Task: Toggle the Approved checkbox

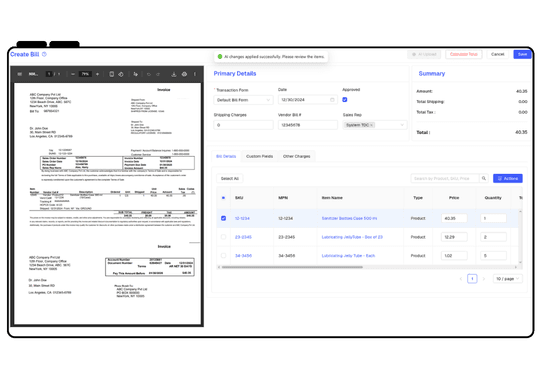Action: click(345, 100)
